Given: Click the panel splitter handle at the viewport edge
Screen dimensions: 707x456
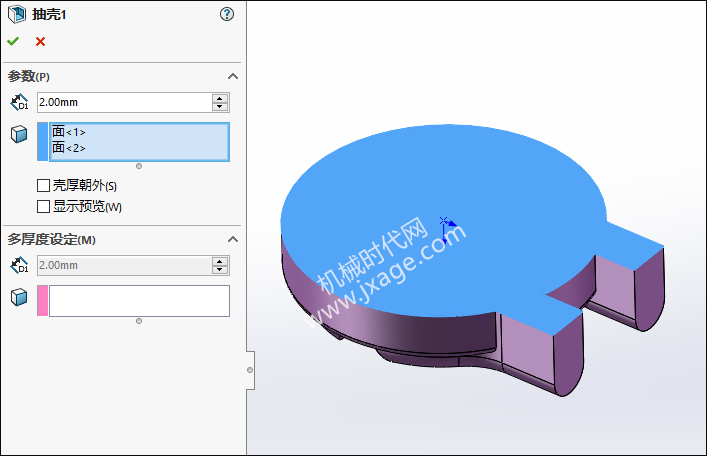Looking at the screenshot, I should click(x=250, y=370).
